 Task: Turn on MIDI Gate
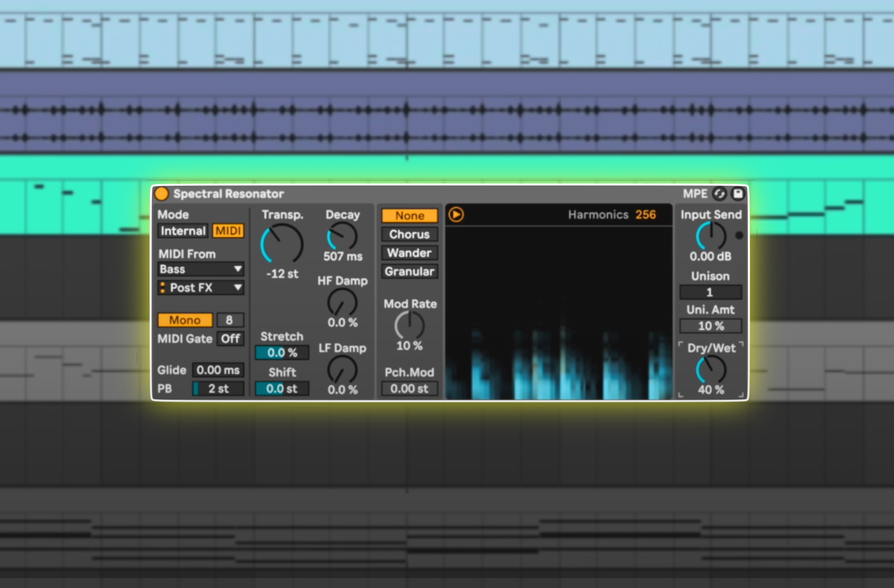230,339
